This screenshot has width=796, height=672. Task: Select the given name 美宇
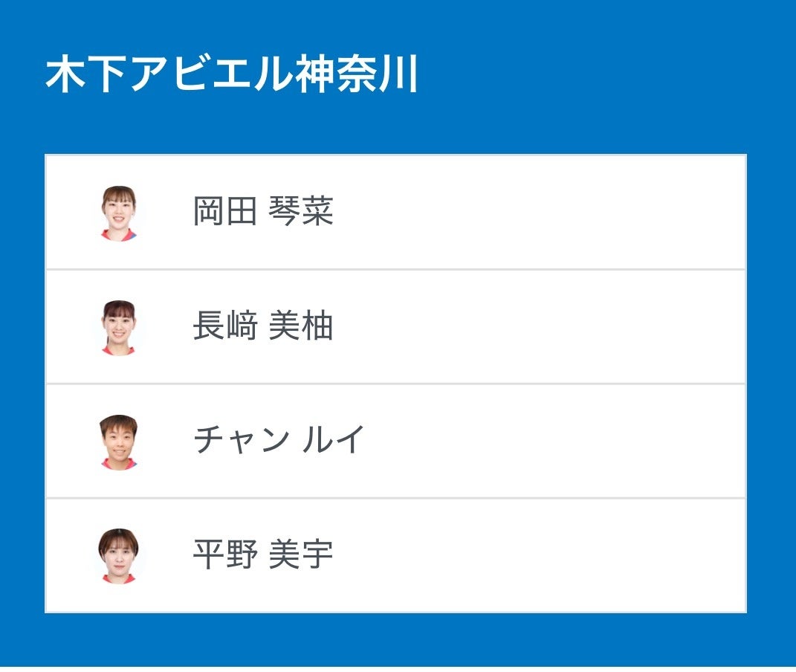[x=301, y=555]
